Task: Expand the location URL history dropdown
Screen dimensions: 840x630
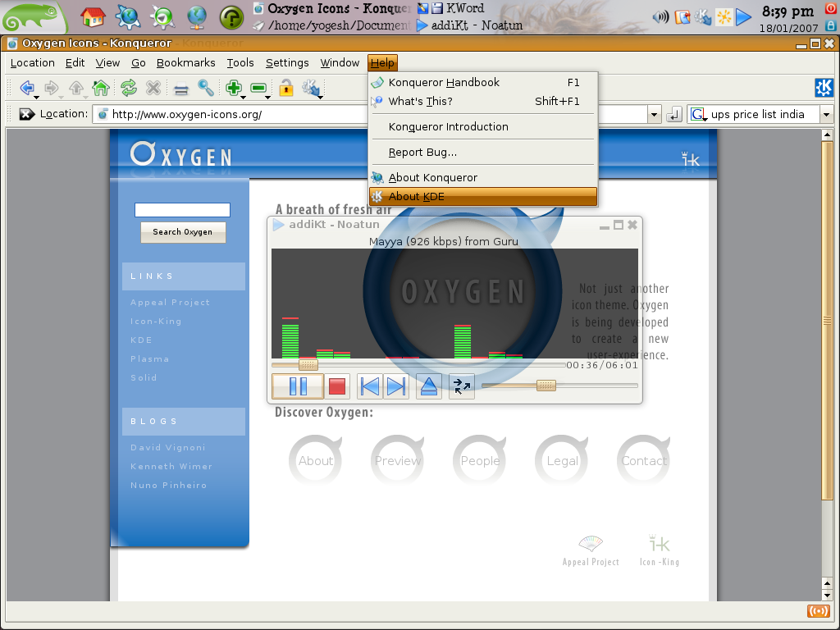Action: [654, 114]
